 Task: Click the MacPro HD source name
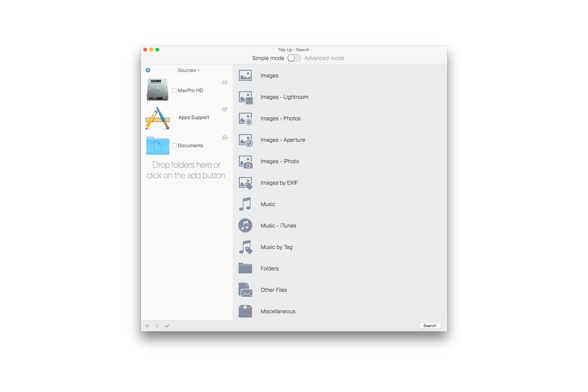coord(190,90)
